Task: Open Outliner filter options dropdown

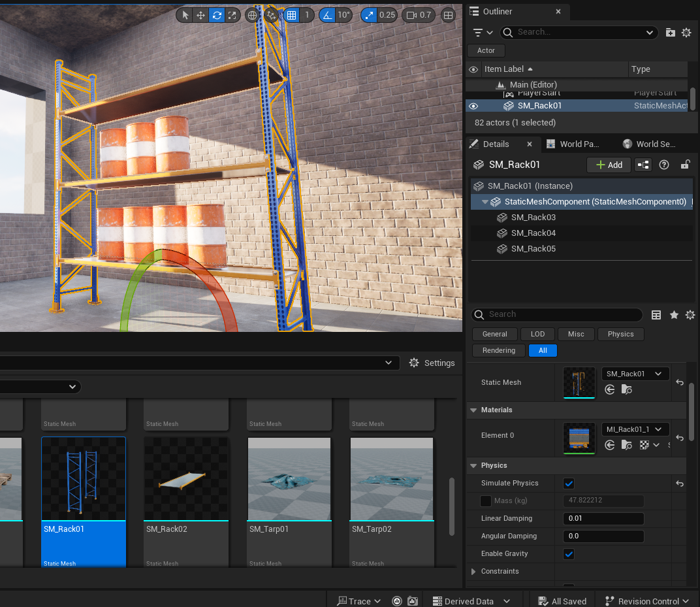Action: 483,32
